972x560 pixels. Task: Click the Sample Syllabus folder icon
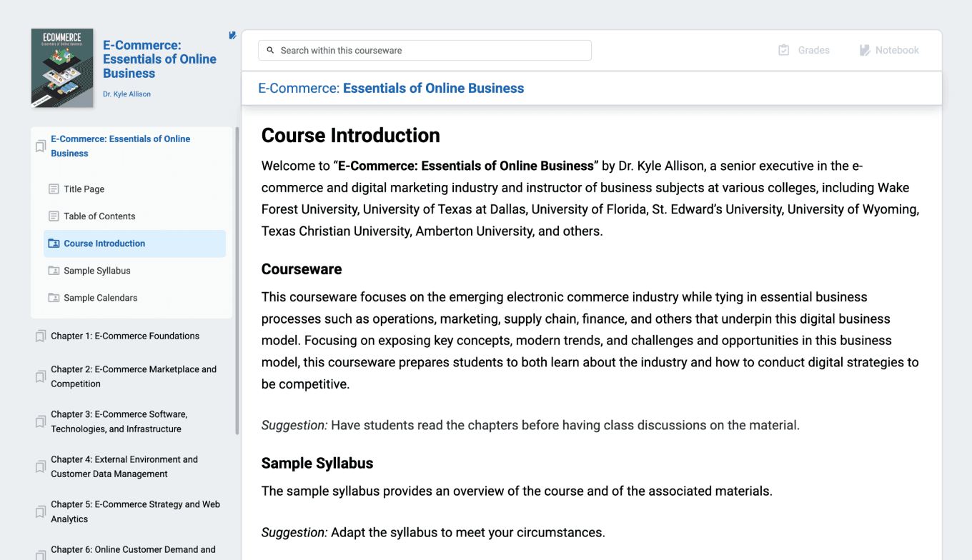coord(54,271)
